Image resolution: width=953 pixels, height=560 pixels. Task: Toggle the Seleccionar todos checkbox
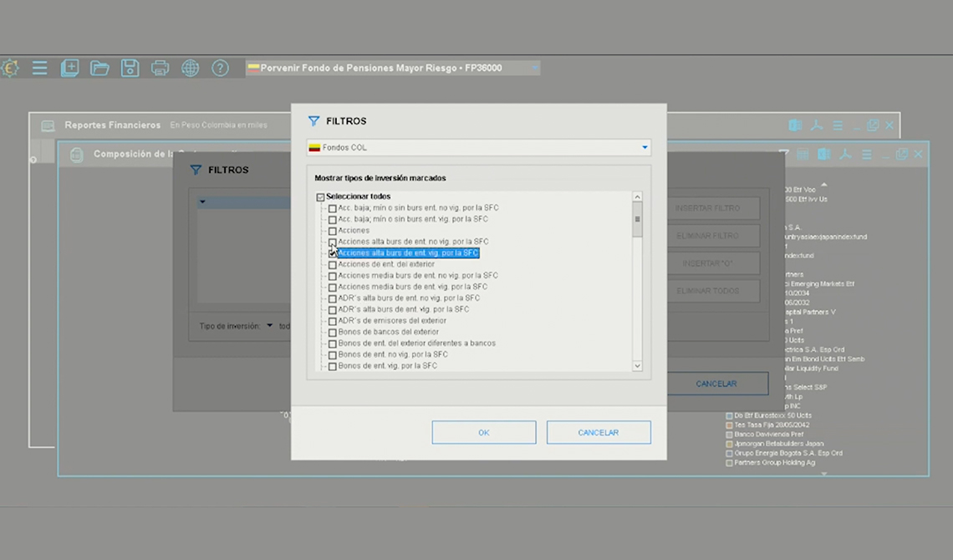320,196
